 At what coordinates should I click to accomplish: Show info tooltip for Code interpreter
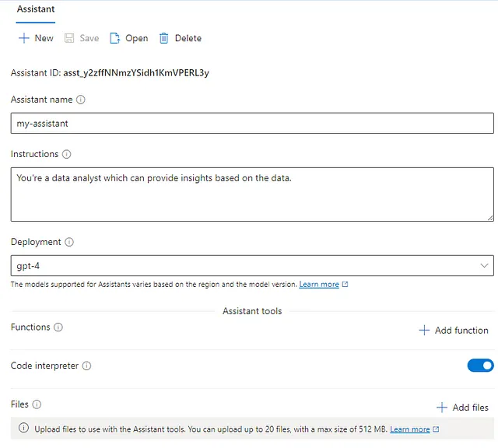86,366
